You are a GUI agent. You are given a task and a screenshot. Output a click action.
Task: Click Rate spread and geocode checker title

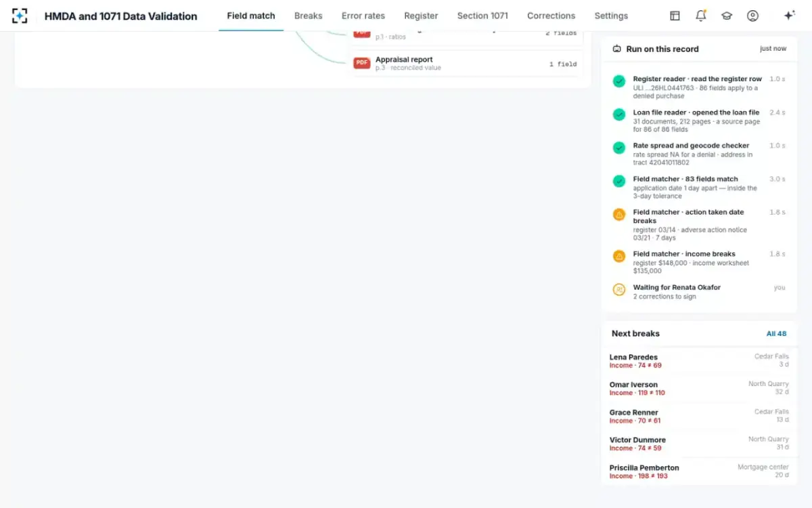tap(691, 146)
